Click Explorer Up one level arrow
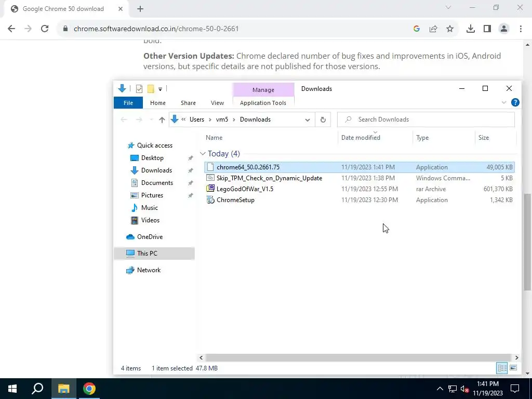 point(162,120)
